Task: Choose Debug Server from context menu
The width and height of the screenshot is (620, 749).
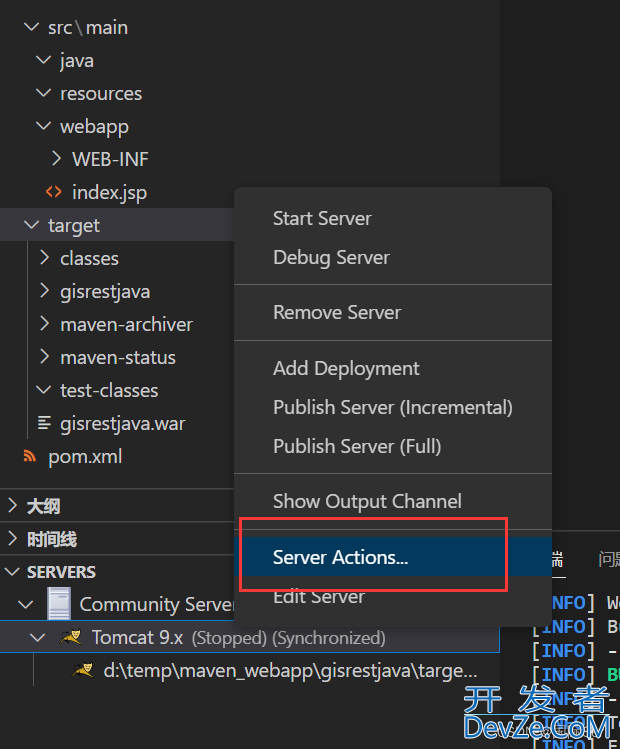Action: click(x=393, y=257)
